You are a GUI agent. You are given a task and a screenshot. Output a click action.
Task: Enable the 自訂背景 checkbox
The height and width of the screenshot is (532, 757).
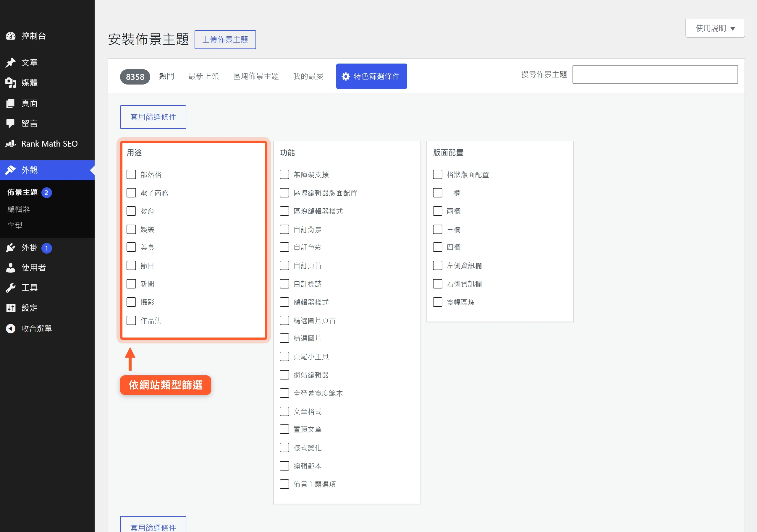click(x=284, y=229)
